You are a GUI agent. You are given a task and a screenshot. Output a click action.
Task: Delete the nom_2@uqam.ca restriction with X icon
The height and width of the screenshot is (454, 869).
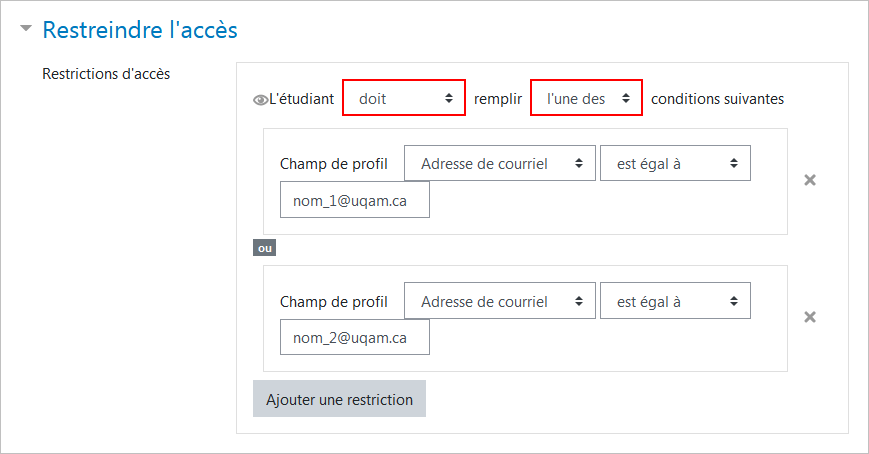tap(810, 317)
